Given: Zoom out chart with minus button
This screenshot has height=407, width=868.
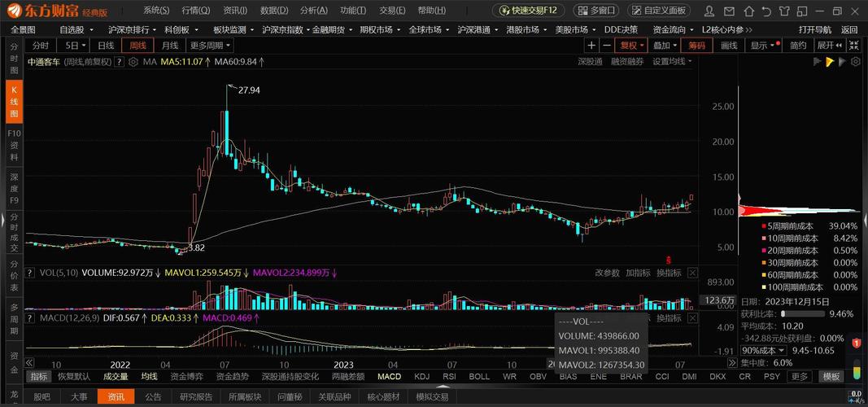Looking at the screenshot, I should [x=607, y=46].
